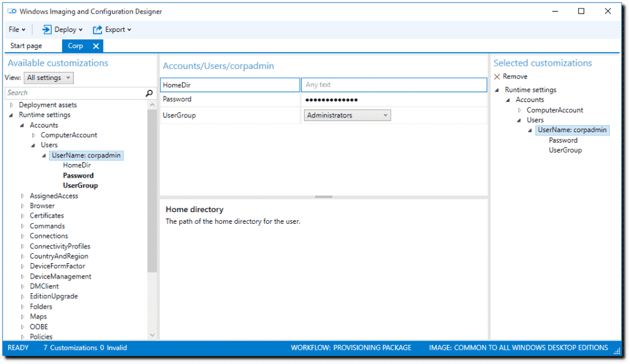Select bold Password in available tree
Viewport: 630px width, 364px height.
click(78, 176)
